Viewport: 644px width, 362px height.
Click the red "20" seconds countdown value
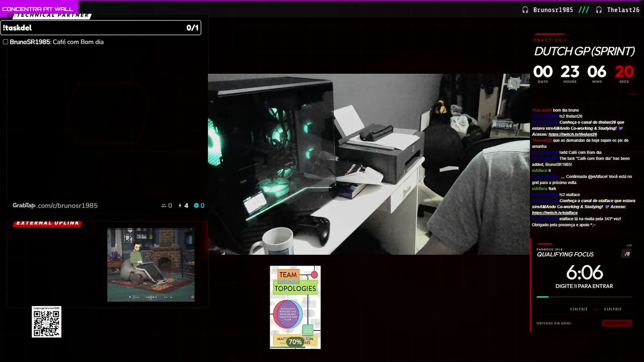(x=624, y=72)
